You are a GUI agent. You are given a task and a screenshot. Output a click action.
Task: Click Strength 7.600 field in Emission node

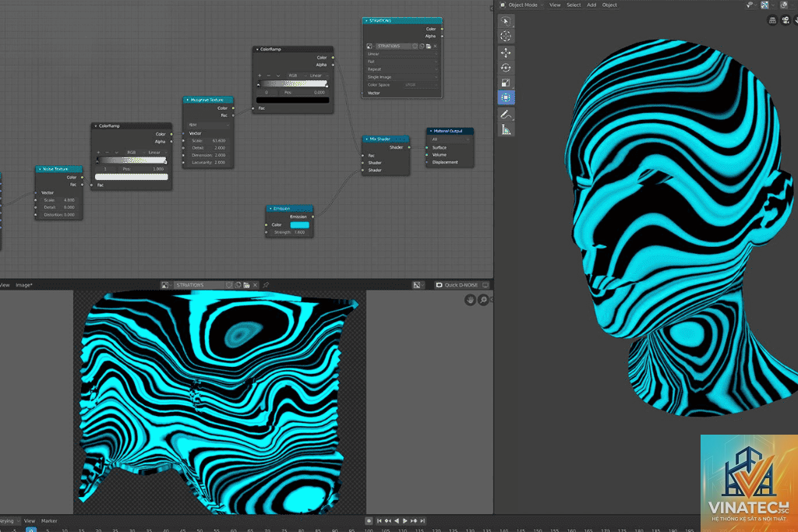pos(289,232)
